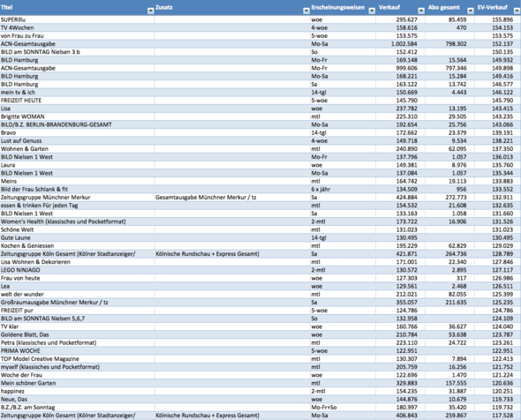Click the Kochen & Geniessen cell
Image resolution: width=521 pixels, height=420 pixels.
point(77,245)
